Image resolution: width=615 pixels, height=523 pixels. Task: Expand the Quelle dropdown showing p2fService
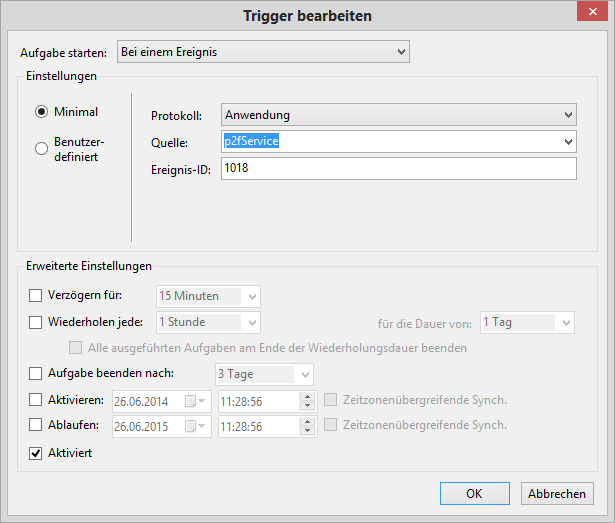point(399,142)
